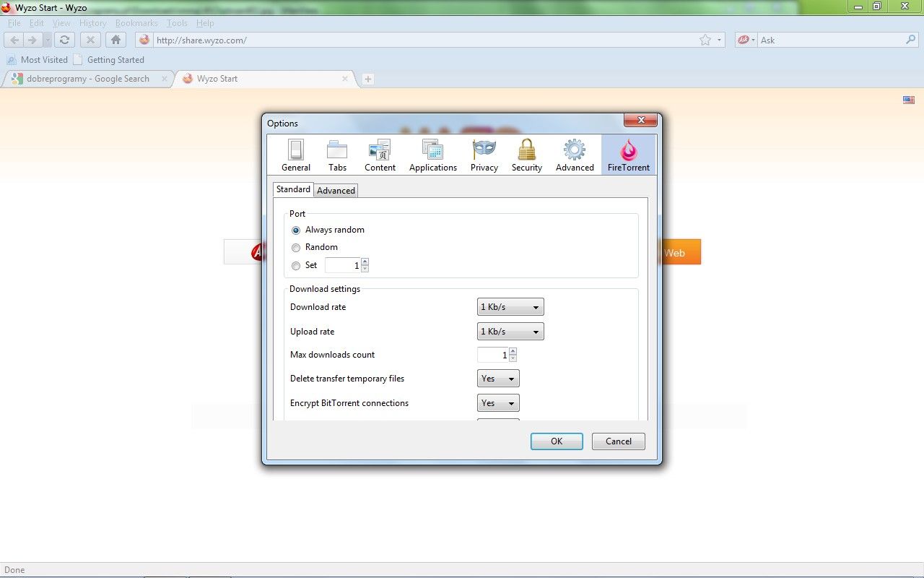Decrease the Set port number with the down arrow
Screen dimensions: 924x578
[365, 269]
